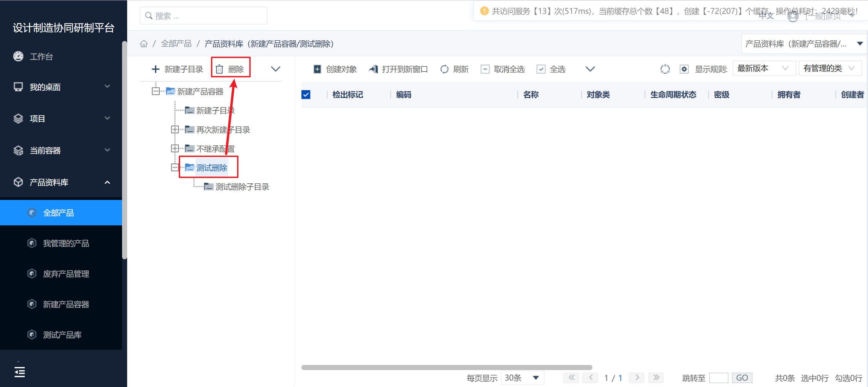
Task: Select 测试产品库 menu item
Action: click(61, 335)
